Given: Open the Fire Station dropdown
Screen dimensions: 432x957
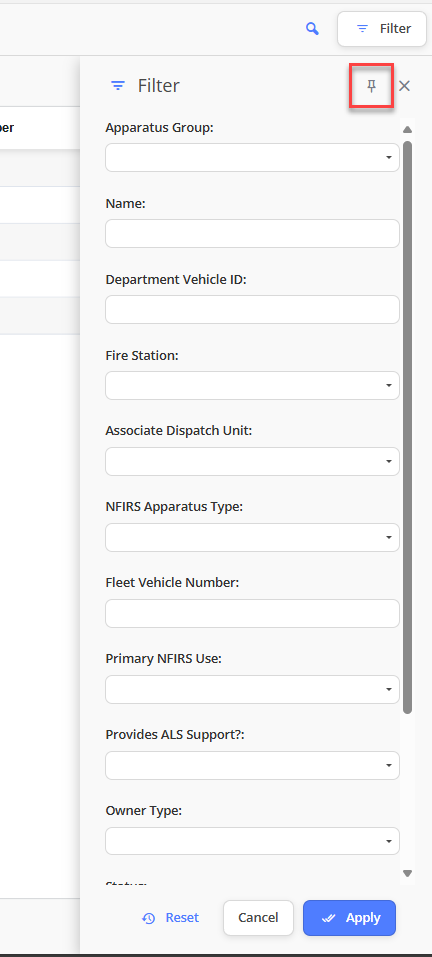Looking at the screenshot, I should (x=253, y=386).
